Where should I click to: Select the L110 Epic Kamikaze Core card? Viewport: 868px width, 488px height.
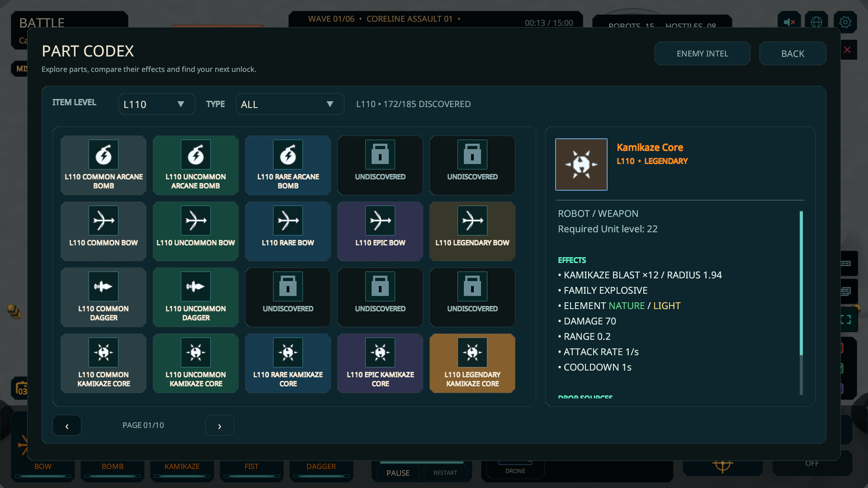[380, 363]
